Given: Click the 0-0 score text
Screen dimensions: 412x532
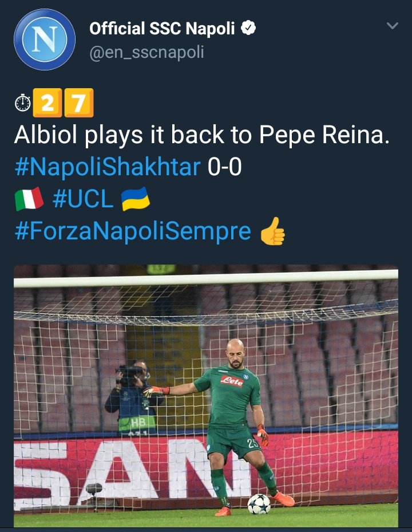Looking at the screenshot, I should click(x=224, y=167).
